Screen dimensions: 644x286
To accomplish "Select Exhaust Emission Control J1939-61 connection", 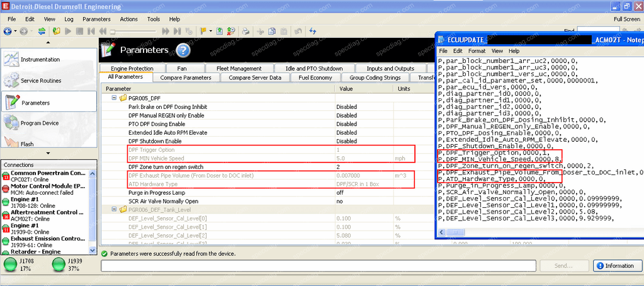I will point(45,242).
